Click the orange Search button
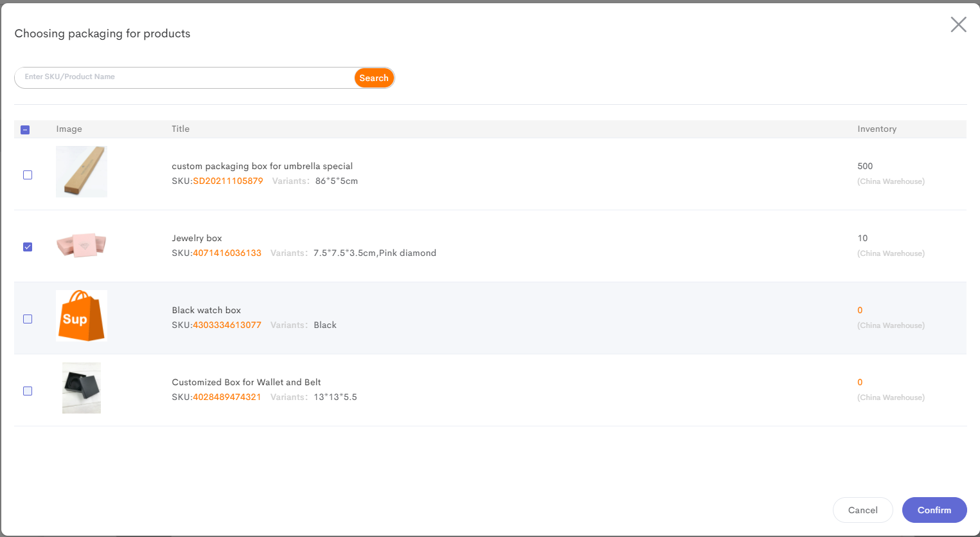 373,77
